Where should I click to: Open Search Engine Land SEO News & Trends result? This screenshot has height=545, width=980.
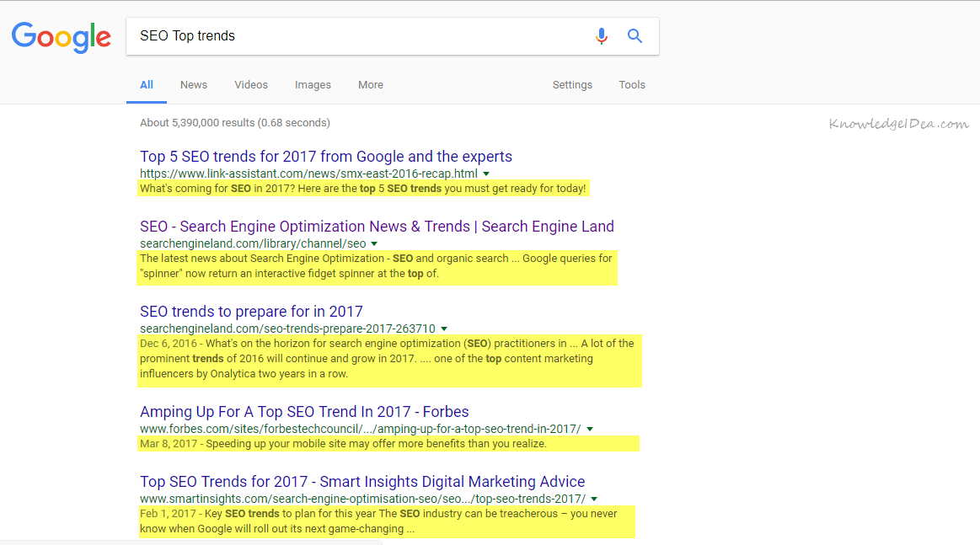377,227
